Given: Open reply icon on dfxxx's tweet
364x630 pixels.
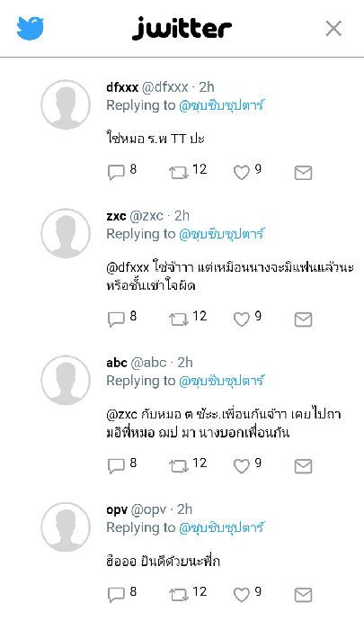Looking at the screenshot, I should tap(116, 173).
